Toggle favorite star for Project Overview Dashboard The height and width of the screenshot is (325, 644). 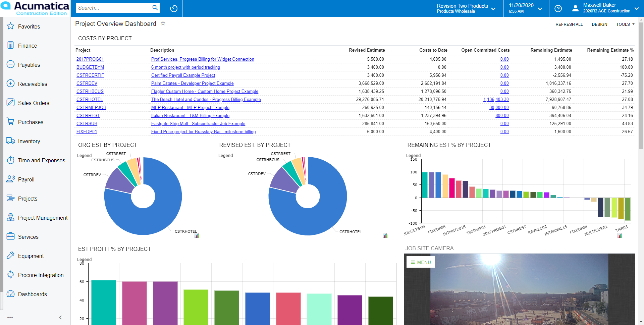(163, 23)
